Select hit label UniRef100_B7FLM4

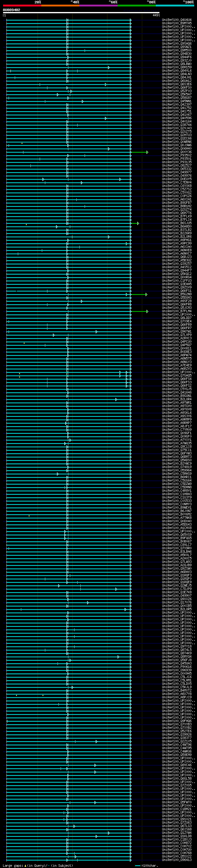pos(177,311)
